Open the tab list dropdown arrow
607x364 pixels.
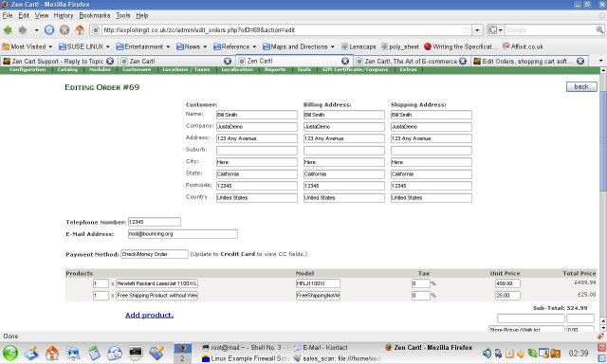pyautogui.click(x=600, y=61)
